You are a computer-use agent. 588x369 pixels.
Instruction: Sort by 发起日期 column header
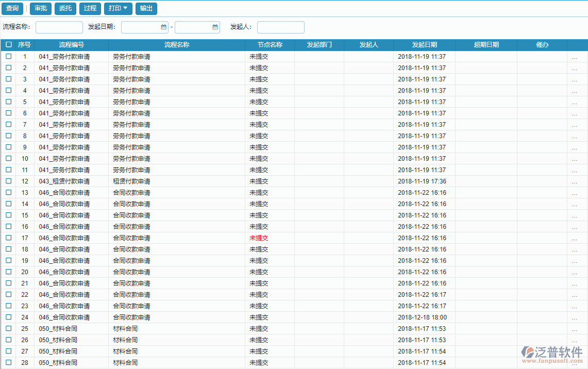[424, 45]
